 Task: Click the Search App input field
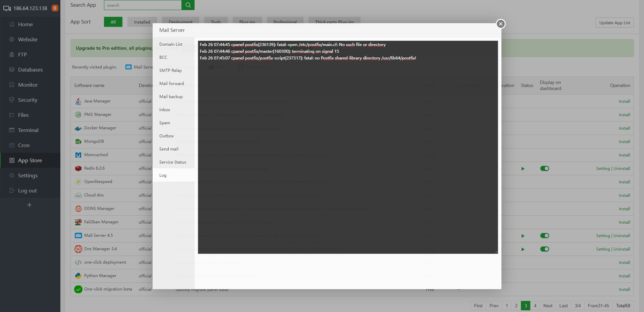click(x=143, y=5)
